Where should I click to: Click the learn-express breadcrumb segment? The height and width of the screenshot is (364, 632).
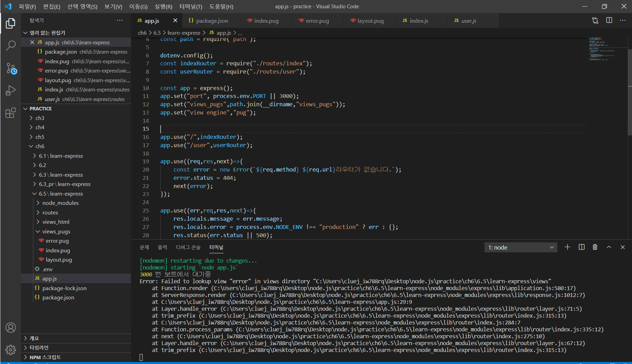pyautogui.click(x=184, y=33)
